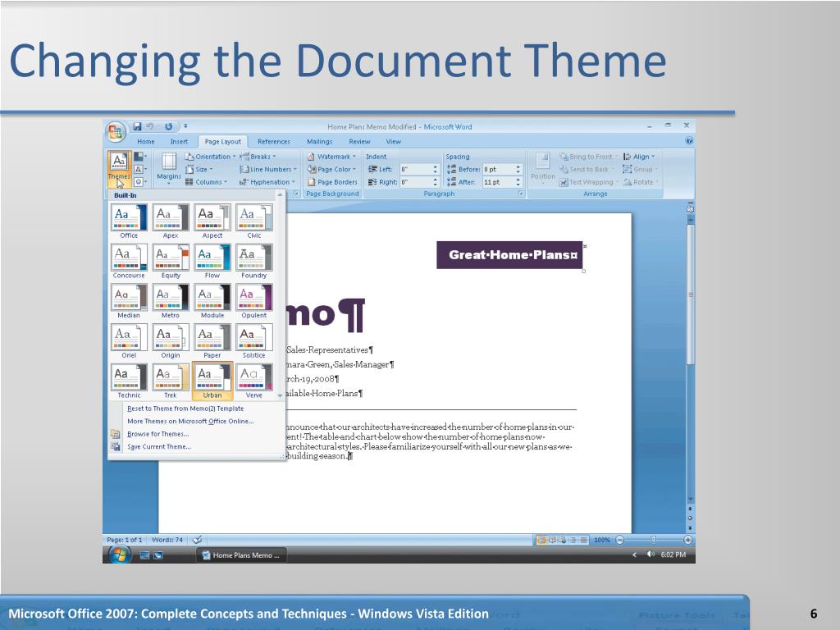Switch to the Home tab
Image resolution: width=840 pixels, height=630 pixels.
click(x=146, y=141)
